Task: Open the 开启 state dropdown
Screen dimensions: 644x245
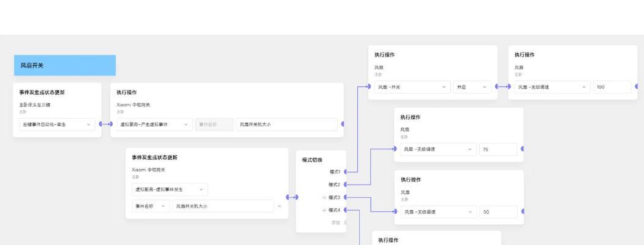Action: [472, 87]
